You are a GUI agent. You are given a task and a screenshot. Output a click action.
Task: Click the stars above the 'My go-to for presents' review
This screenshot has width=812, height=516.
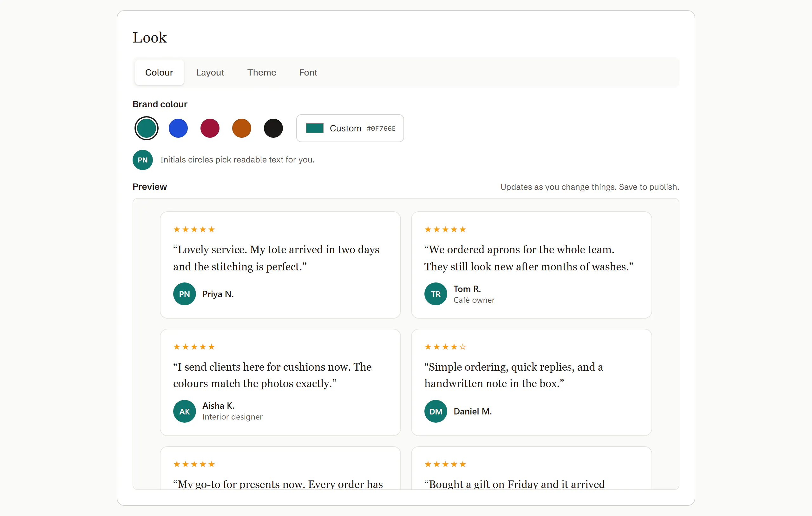pos(194,464)
